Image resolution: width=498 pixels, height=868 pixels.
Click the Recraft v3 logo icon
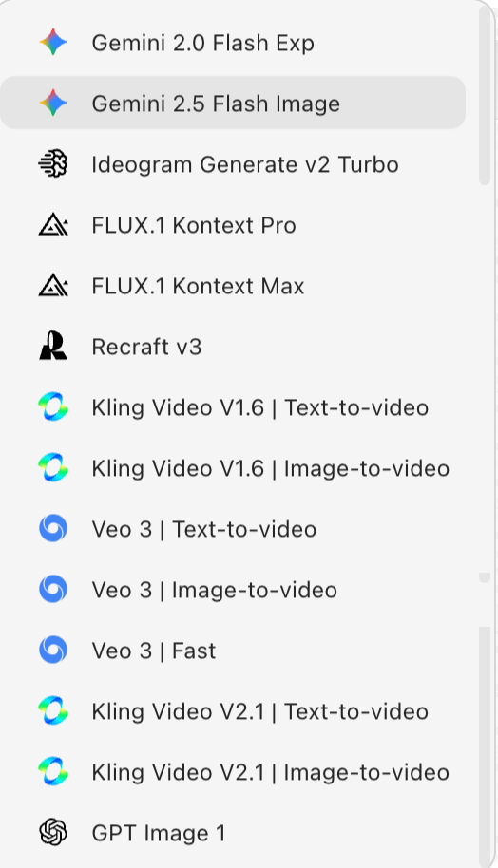point(53,346)
